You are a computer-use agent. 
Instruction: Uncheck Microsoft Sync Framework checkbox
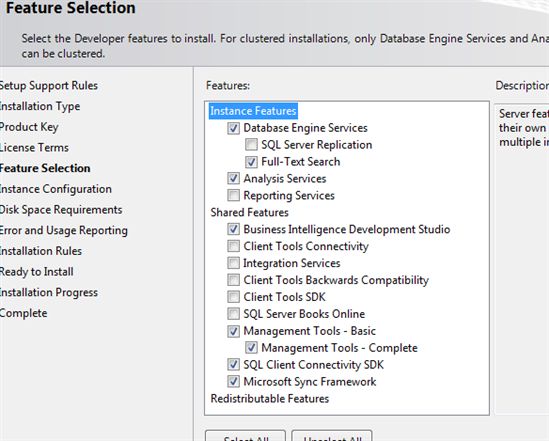pos(234,381)
